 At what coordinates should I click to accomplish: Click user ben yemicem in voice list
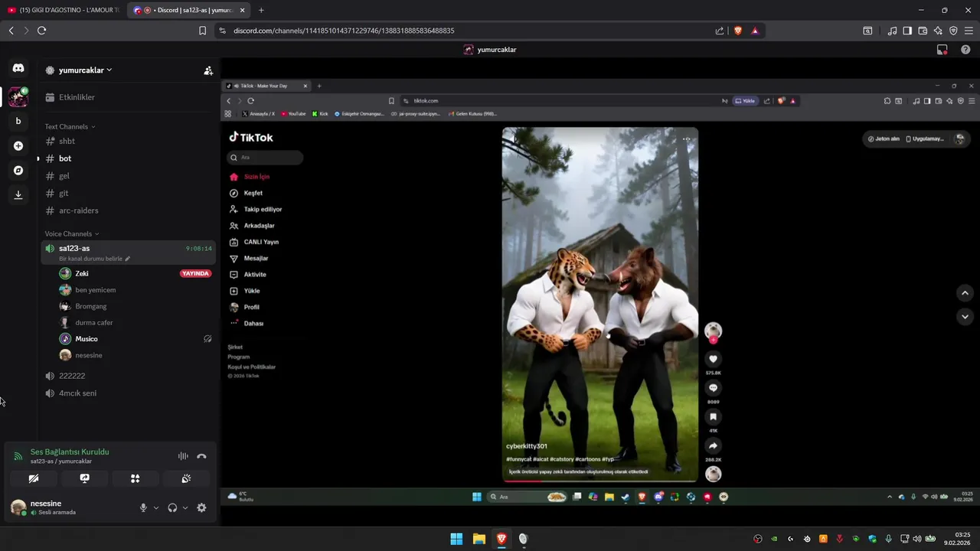95,290
